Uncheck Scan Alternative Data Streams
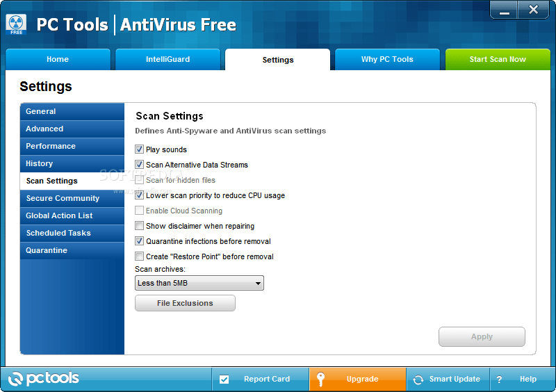Image resolution: width=556 pixels, height=392 pixels. pos(140,165)
